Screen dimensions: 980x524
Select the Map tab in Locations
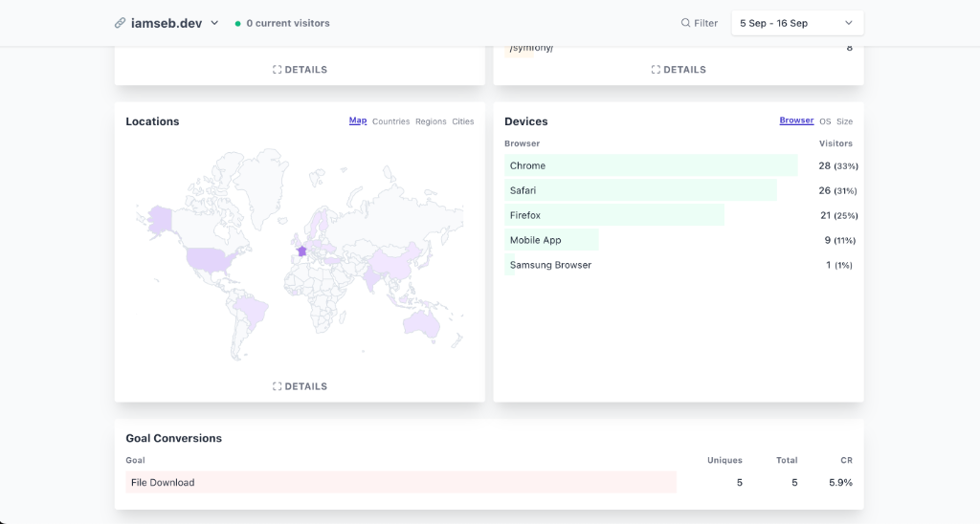(358, 120)
